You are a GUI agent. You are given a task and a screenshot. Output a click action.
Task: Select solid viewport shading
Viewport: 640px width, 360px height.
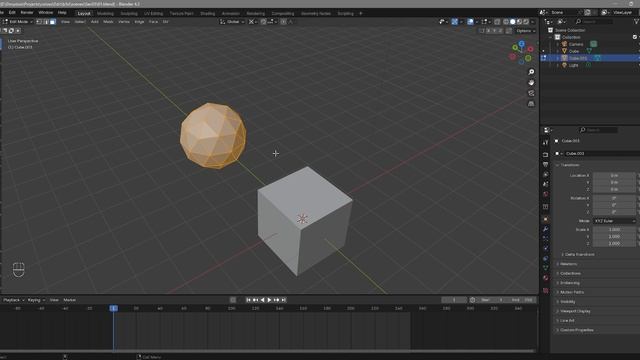click(513, 22)
